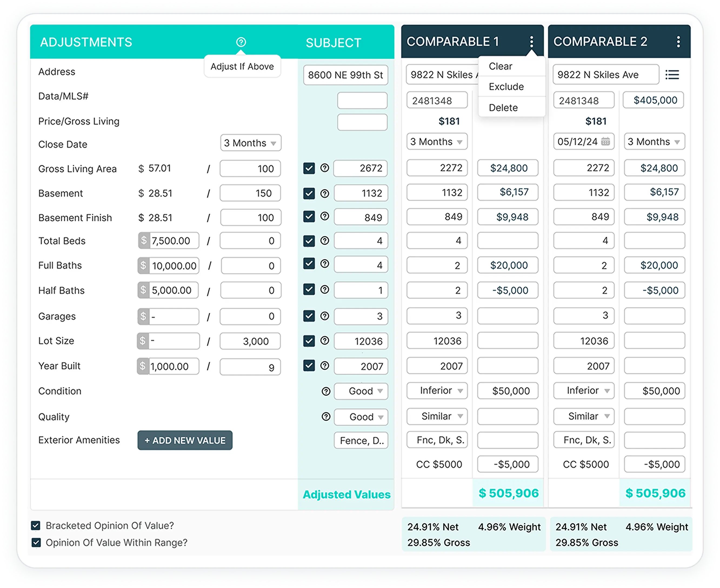
Task: Click Comparable 2 price field $405,000
Action: coord(653,100)
